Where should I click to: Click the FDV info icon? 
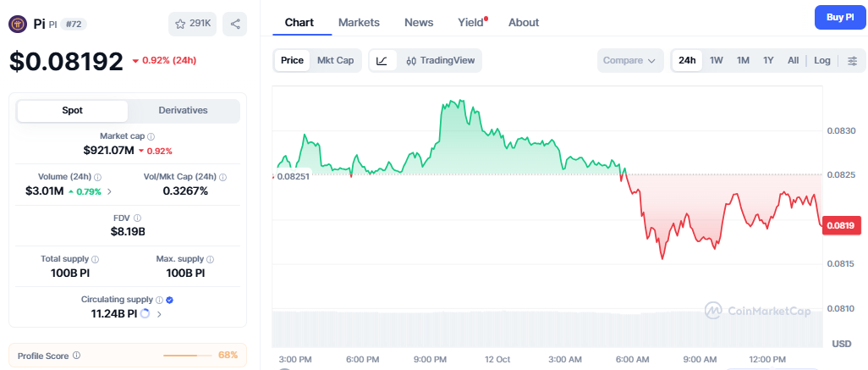[x=137, y=218]
